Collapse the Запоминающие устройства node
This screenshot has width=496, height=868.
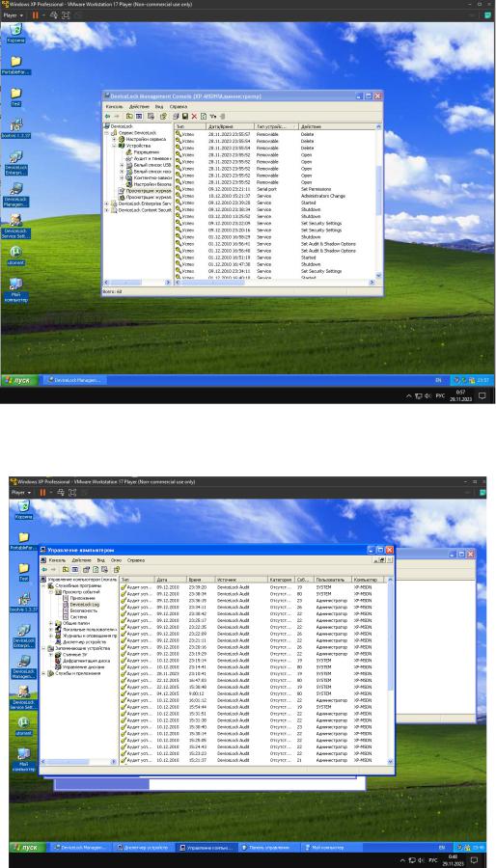43,648
